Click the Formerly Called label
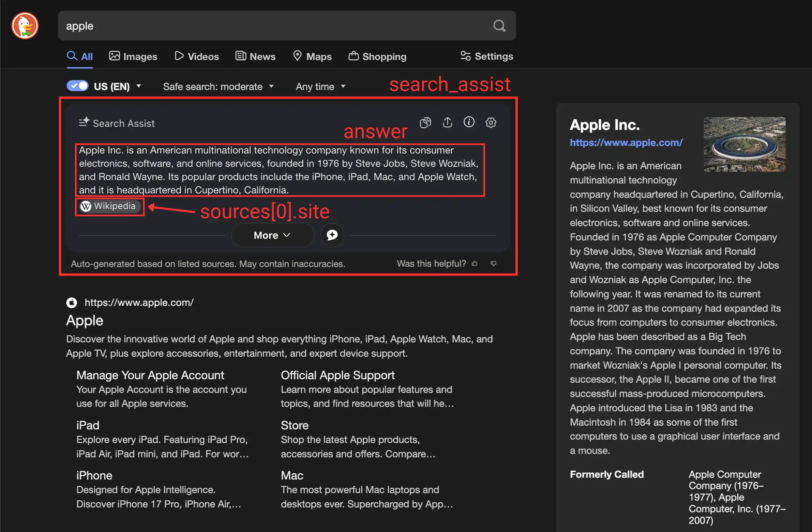This screenshot has width=812, height=532. [607, 475]
